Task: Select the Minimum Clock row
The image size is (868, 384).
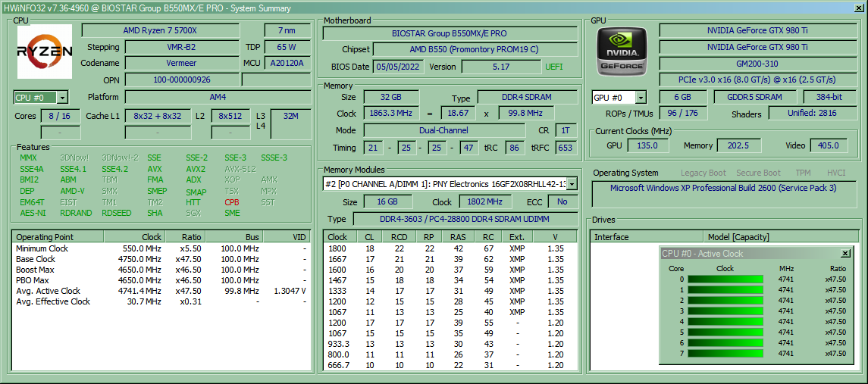Action: click(x=161, y=248)
